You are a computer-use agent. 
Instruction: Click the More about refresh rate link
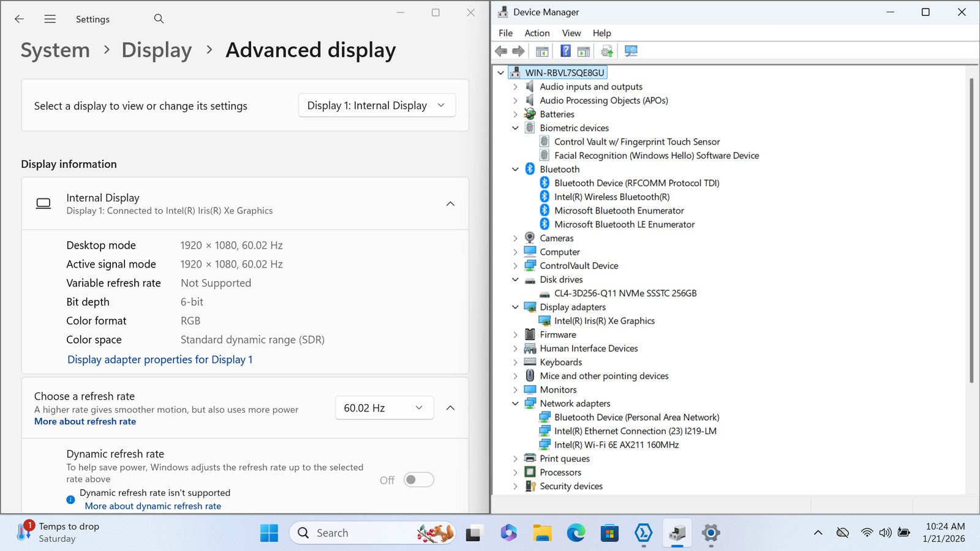(85, 422)
